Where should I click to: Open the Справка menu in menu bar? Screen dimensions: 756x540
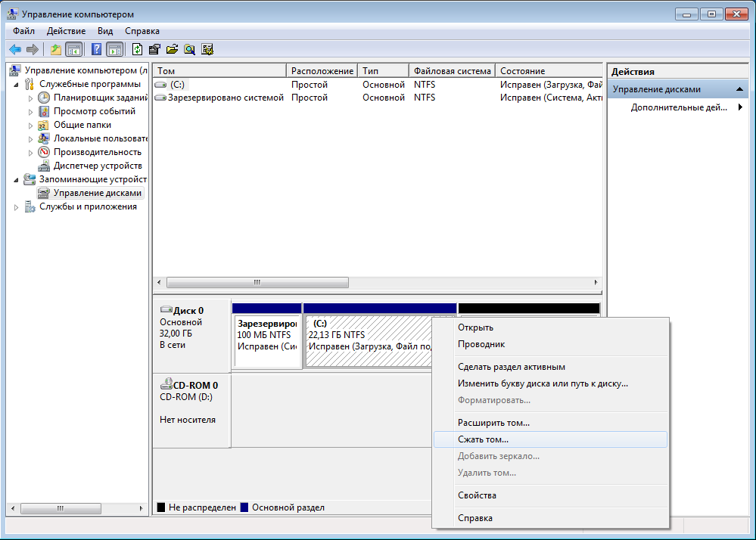pos(142,31)
